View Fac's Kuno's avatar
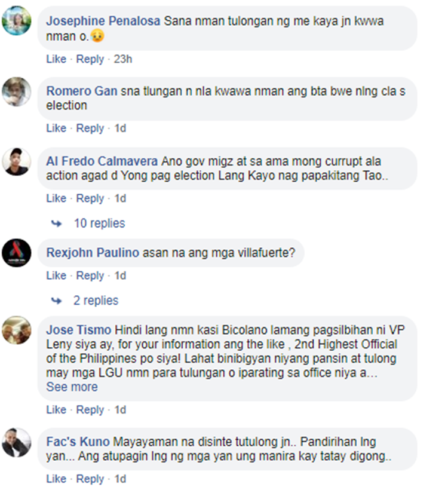 [16, 442]
